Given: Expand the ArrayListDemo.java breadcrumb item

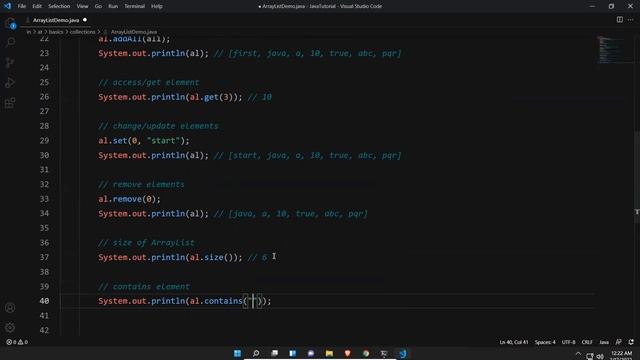Looking at the screenshot, I should click(x=133, y=32).
